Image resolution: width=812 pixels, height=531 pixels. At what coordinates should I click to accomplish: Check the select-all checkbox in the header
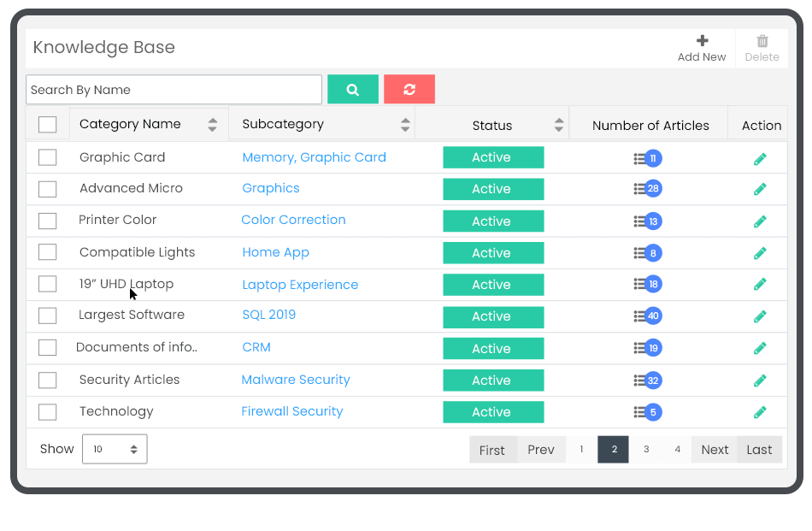coord(47,123)
